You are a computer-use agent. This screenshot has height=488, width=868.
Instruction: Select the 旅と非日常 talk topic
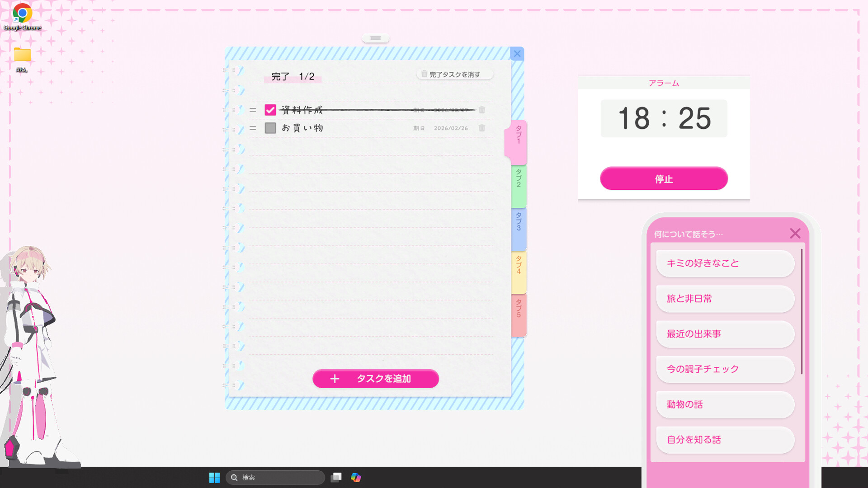(x=725, y=299)
